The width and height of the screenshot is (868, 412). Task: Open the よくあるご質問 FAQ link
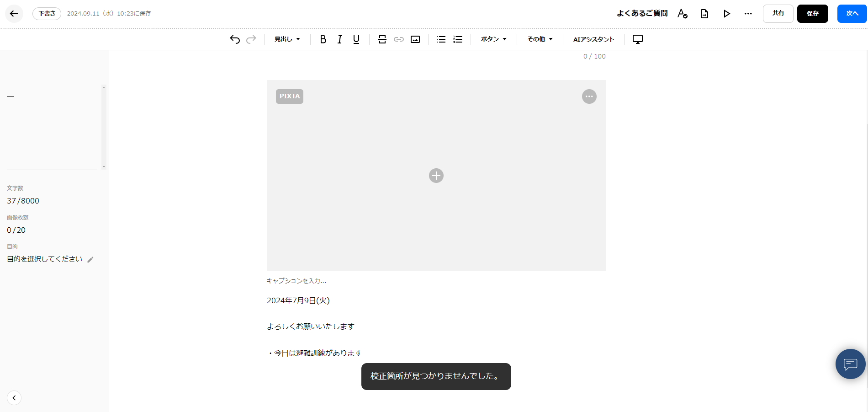642,14
